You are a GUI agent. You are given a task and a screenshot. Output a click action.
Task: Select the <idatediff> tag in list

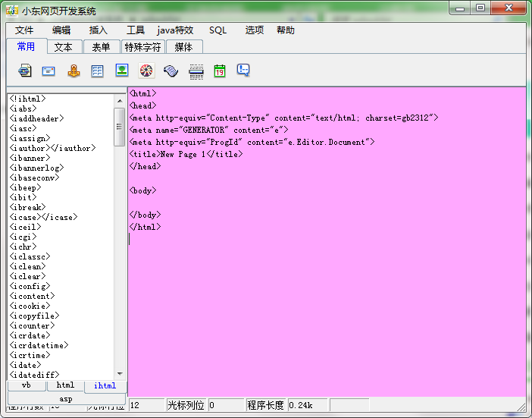point(34,375)
